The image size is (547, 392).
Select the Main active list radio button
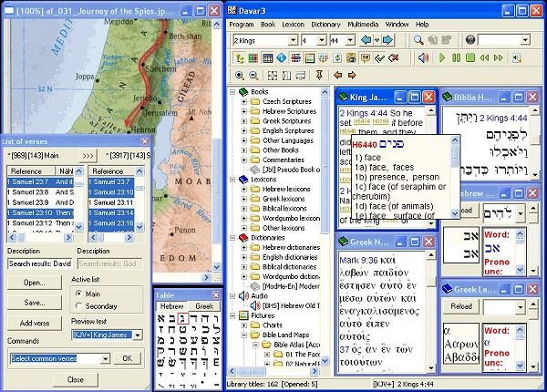[x=78, y=294]
